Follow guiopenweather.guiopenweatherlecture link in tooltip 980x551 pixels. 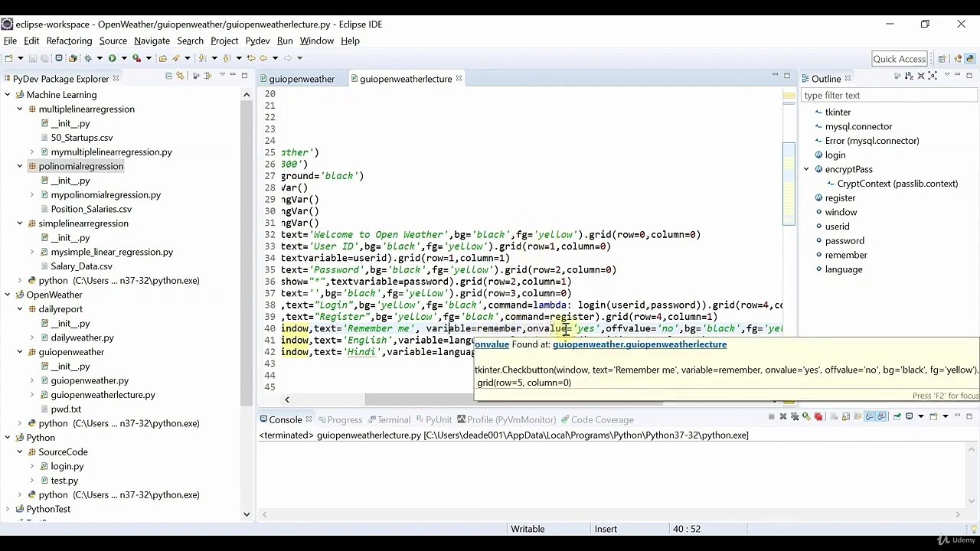(x=639, y=344)
